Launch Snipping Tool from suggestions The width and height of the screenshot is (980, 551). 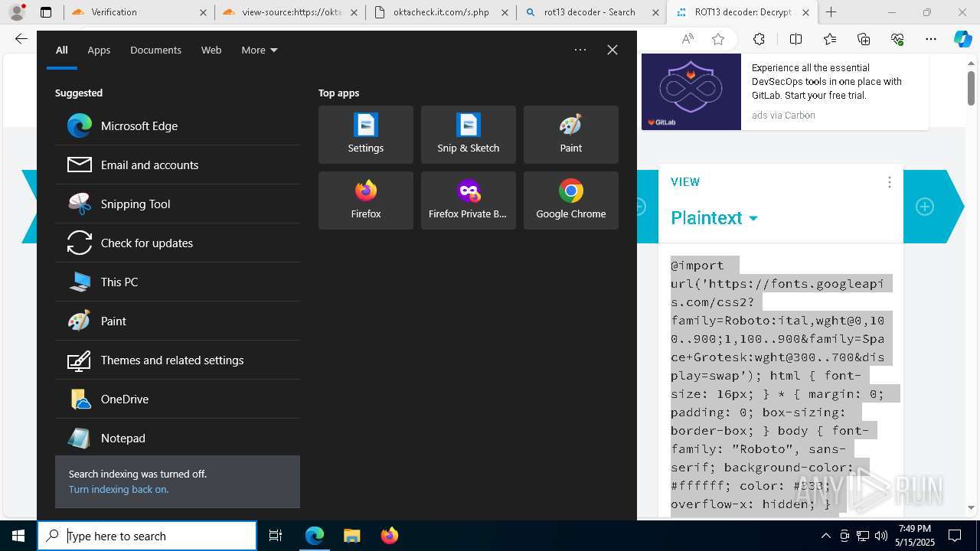(178, 204)
